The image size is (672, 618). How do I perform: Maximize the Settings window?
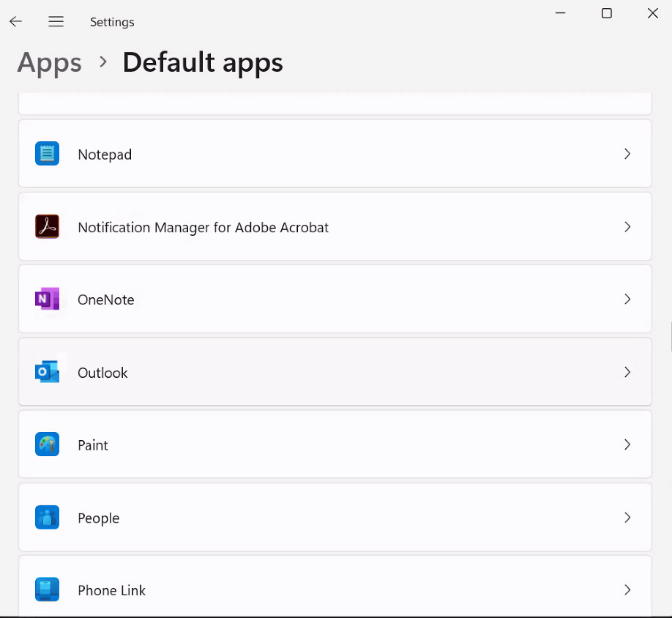click(x=606, y=13)
